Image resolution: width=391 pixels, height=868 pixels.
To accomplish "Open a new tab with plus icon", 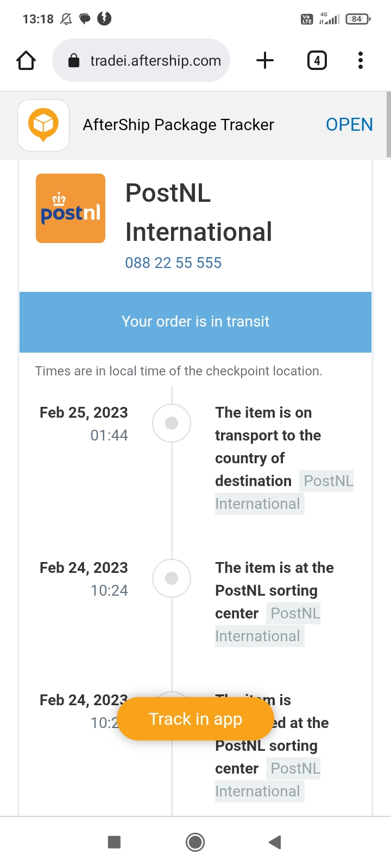I will coord(264,60).
